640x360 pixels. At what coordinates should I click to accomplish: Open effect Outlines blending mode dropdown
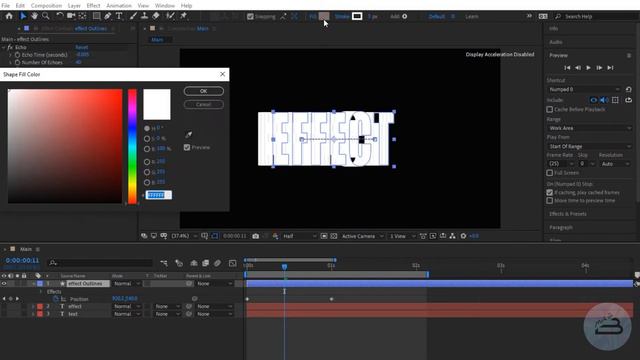click(x=127, y=283)
